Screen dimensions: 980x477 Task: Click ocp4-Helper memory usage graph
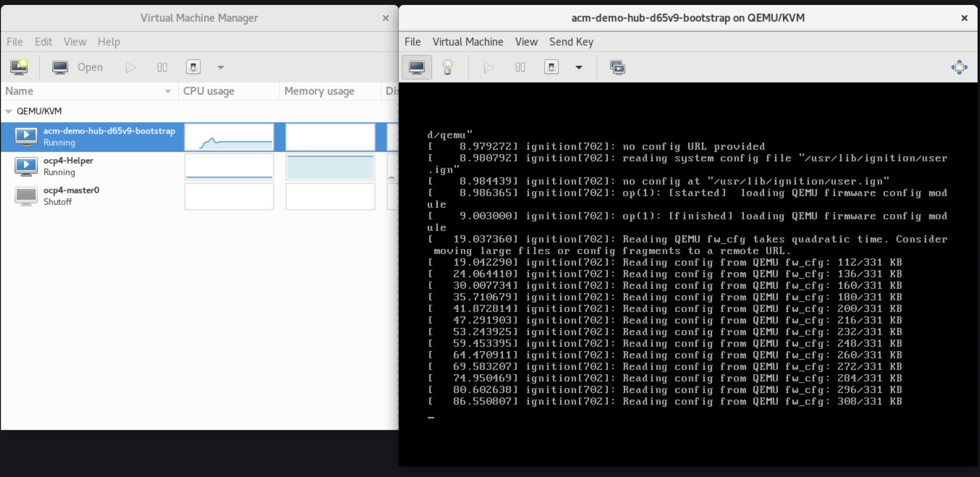pos(330,167)
